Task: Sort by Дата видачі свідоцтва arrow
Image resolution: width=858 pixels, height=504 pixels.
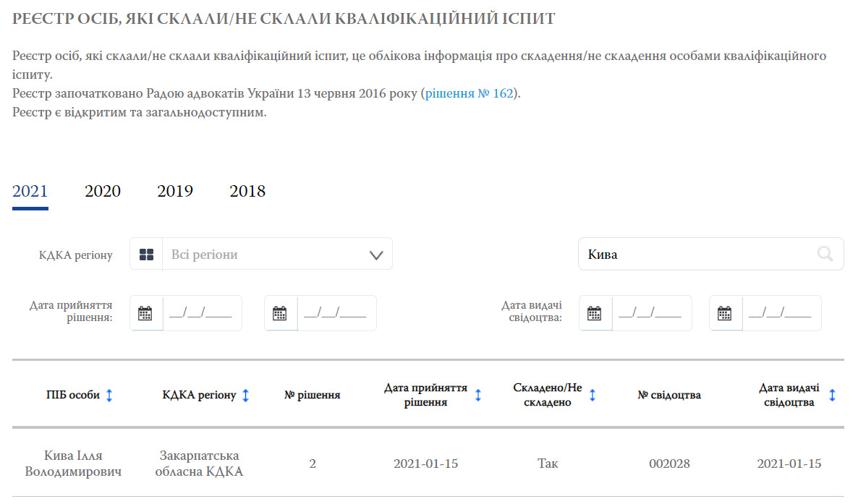Action: [x=832, y=396]
